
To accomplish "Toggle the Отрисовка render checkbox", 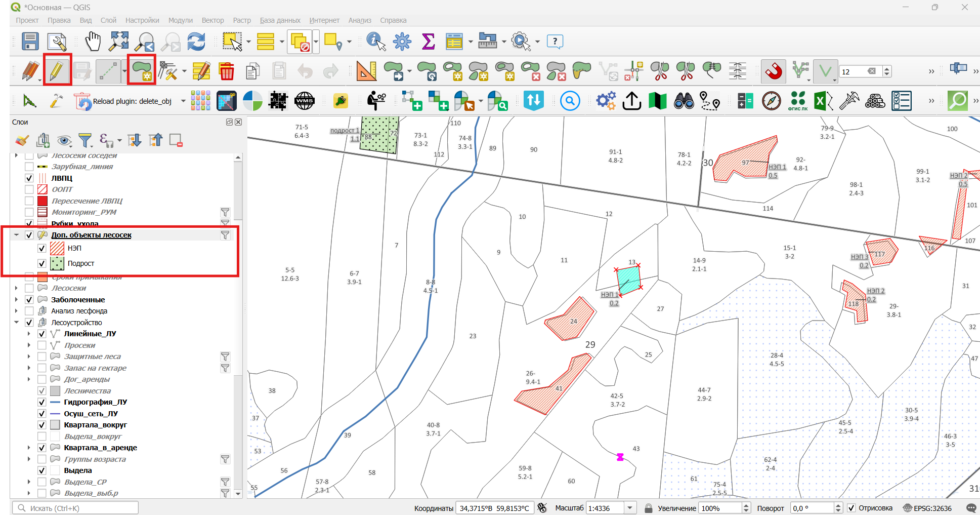I will [x=851, y=508].
